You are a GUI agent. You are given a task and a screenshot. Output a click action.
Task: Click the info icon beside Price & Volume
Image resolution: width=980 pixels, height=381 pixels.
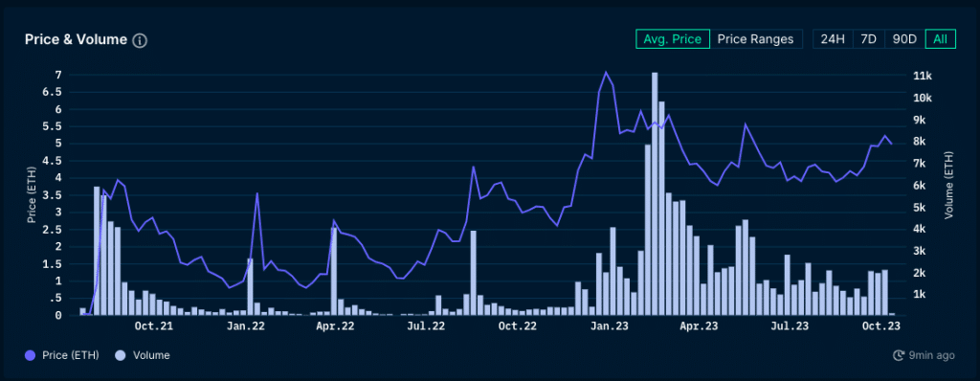pos(140,40)
